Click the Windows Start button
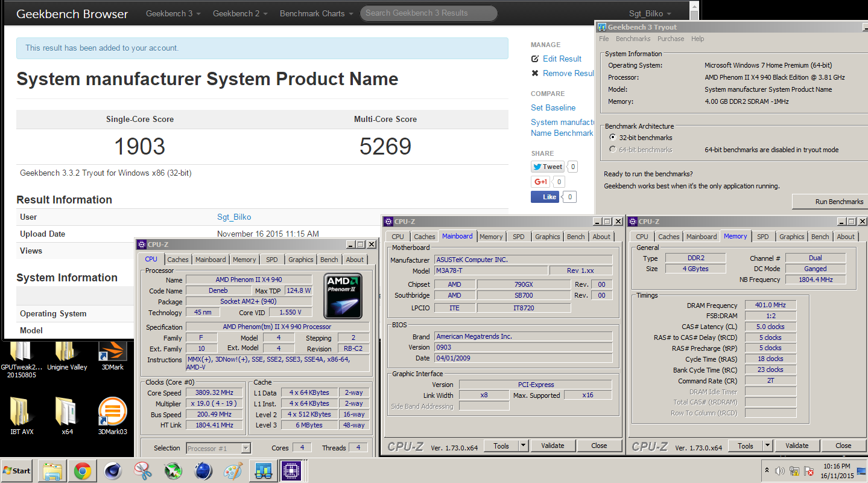Screen dimensions: 868x483 click(17, 470)
